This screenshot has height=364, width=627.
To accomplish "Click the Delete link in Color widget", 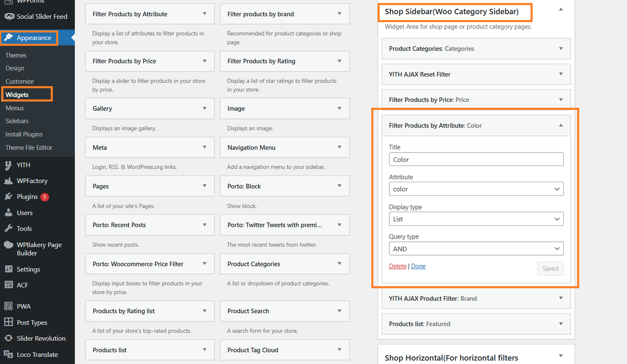I will tap(397, 266).
